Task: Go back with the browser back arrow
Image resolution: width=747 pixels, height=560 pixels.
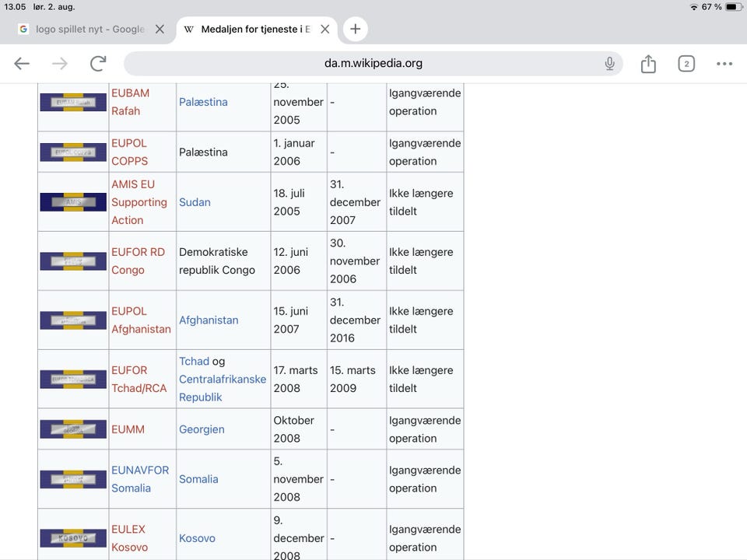Action: pos(22,63)
